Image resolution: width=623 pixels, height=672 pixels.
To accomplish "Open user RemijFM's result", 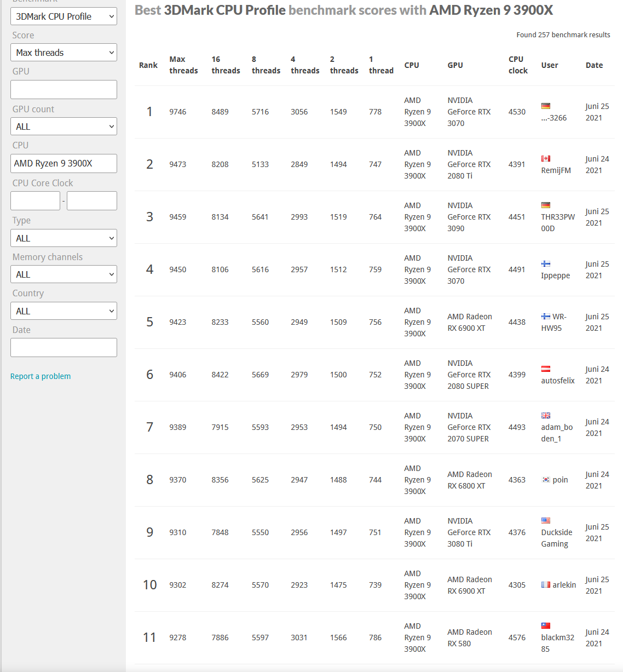I will (x=556, y=170).
